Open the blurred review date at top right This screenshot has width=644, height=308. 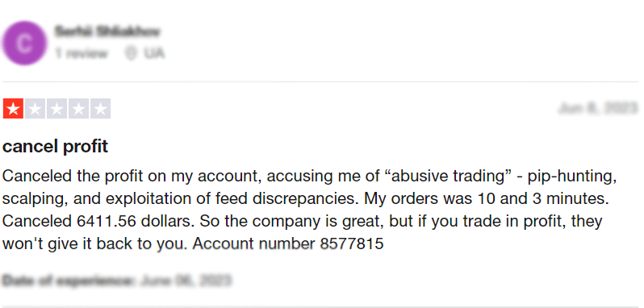coord(597,108)
